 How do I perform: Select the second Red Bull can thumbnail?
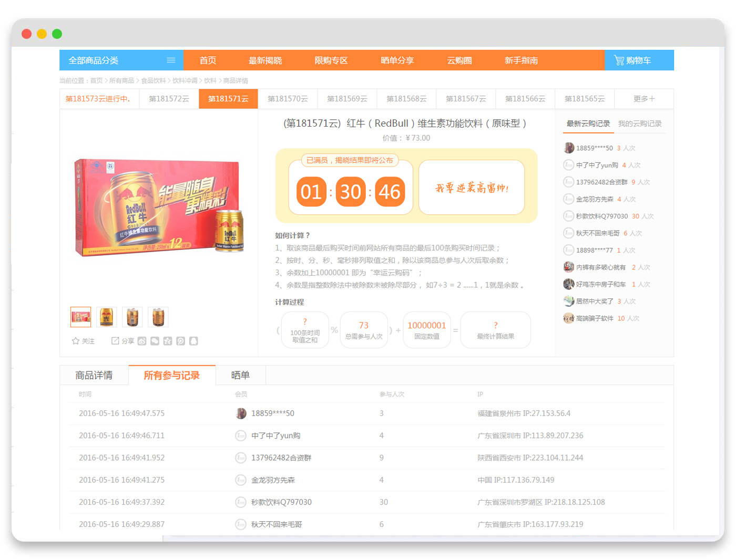coord(107,317)
